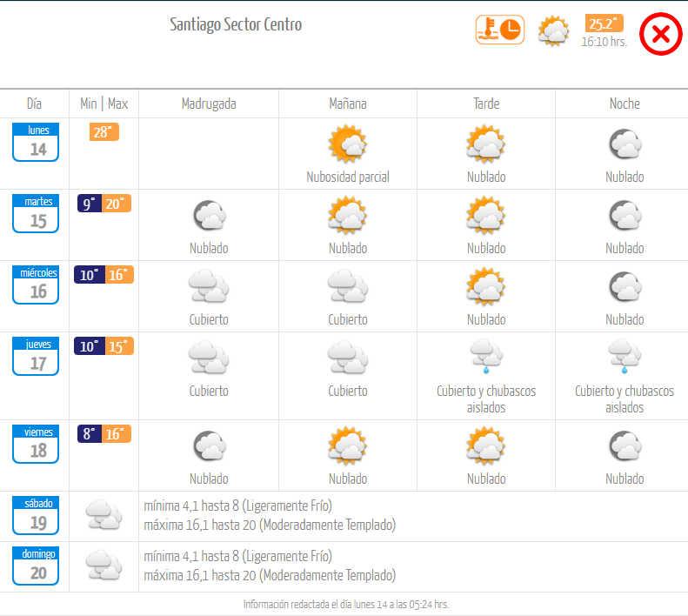Select the jueves 17 day tile
Image resolution: width=688 pixels, height=616 pixels.
pyautogui.click(x=36, y=356)
